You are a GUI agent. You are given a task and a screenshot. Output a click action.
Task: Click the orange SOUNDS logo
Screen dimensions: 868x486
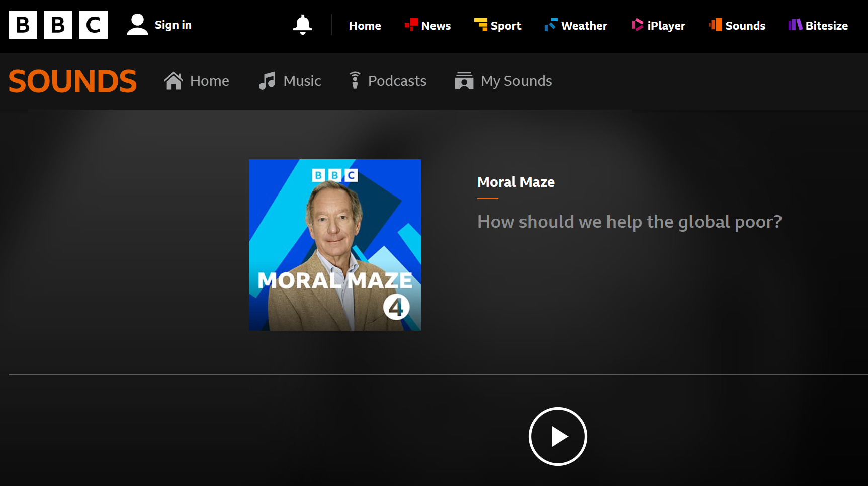coord(72,81)
